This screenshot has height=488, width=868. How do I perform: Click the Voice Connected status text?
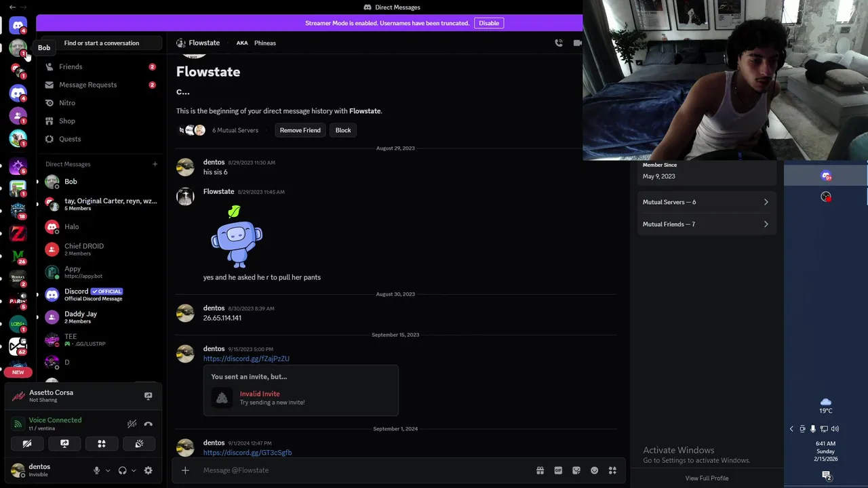(x=55, y=420)
